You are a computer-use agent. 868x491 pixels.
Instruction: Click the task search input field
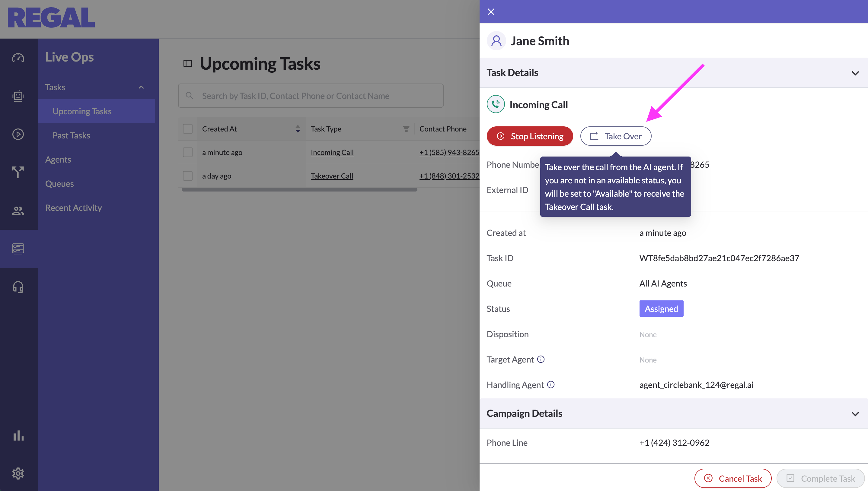click(x=310, y=96)
